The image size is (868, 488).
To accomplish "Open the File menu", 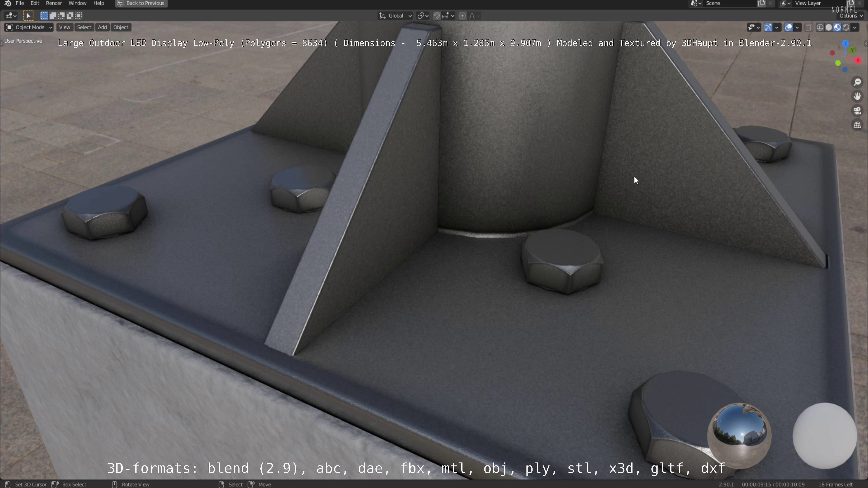I will pos(20,3).
